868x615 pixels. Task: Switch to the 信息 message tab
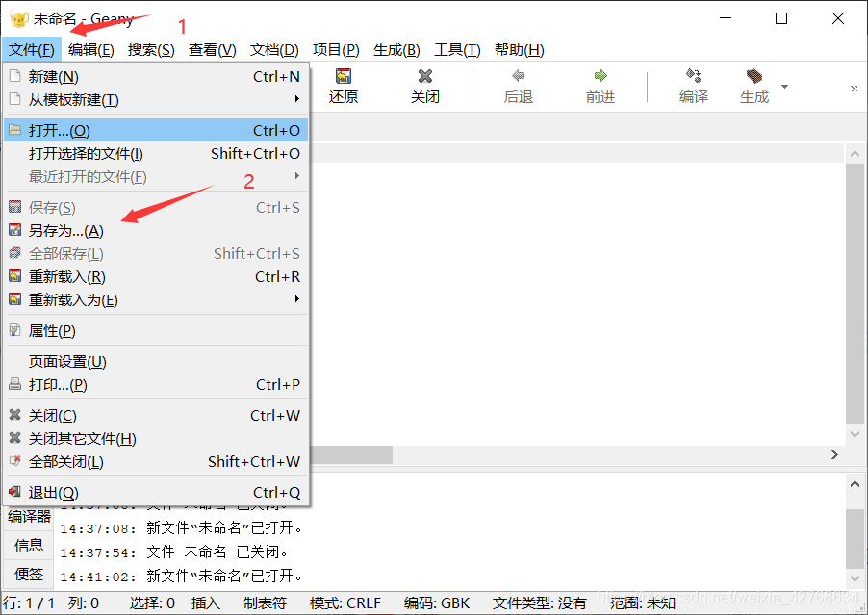[29, 546]
